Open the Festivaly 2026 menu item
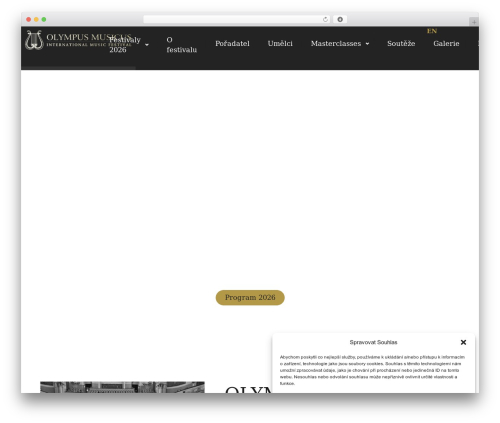500x423 pixels. pos(125,45)
